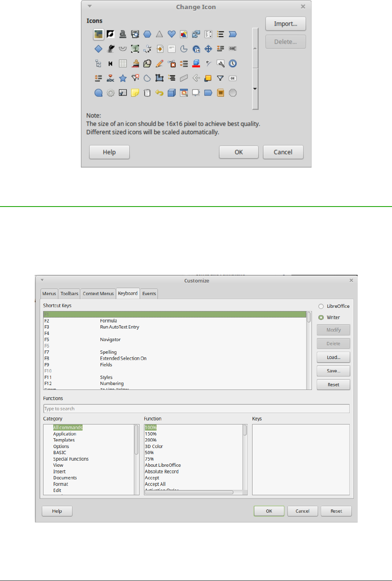Select the yellow undo arrow icon
392x581 pixels.
pyautogui.click(x=159, y=93)
